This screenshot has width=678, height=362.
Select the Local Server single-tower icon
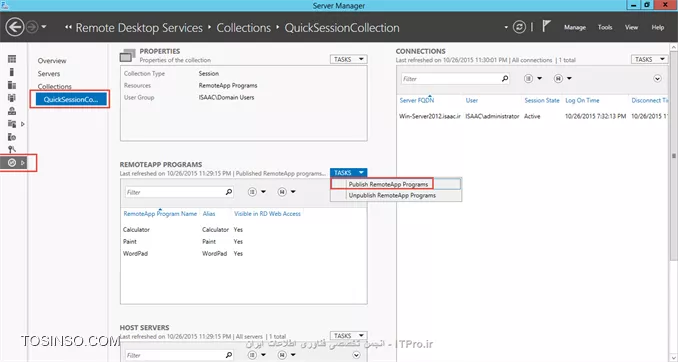pyautogui.click(x=12, y=72)
